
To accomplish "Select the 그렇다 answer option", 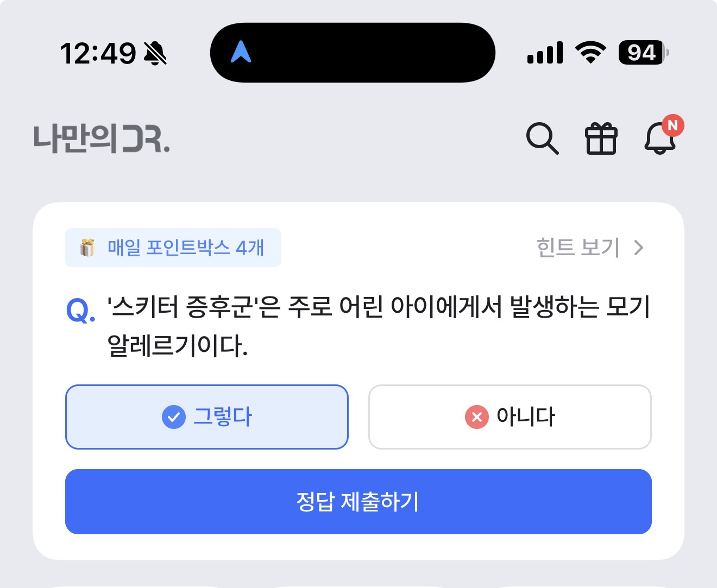I will point(206,417).
